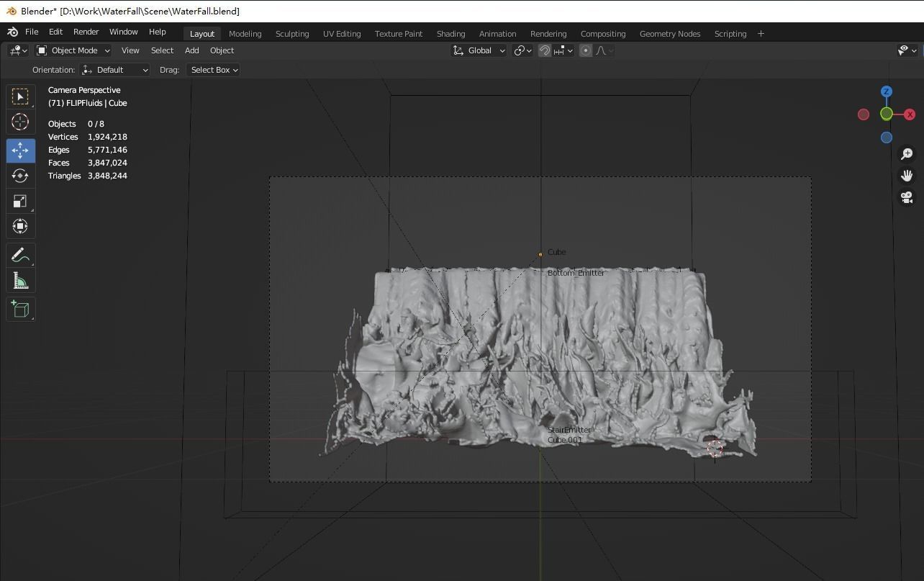
Task: Open the editor type dropdown
Action: [x=18, y=50]
